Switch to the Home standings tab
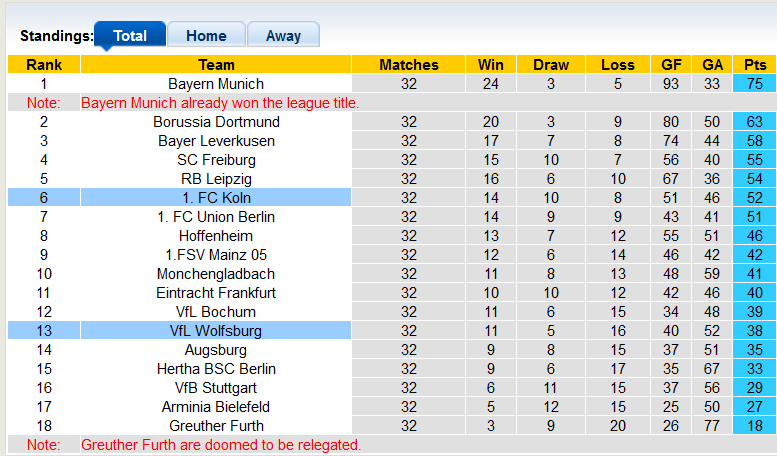This screenshot has height=456, width=777. pyautogui.click(x=206, y=35)
